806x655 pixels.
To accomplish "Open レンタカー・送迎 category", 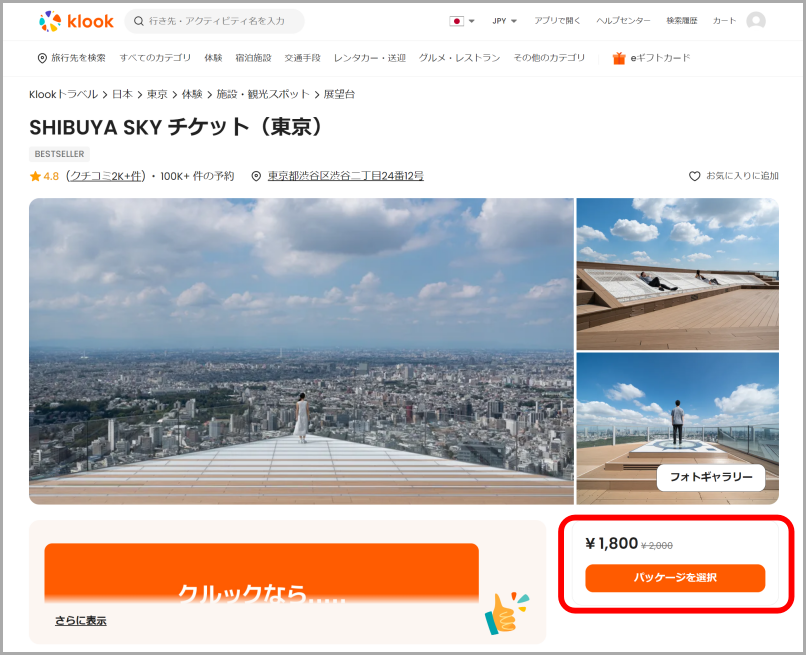I will coord(370,58).
